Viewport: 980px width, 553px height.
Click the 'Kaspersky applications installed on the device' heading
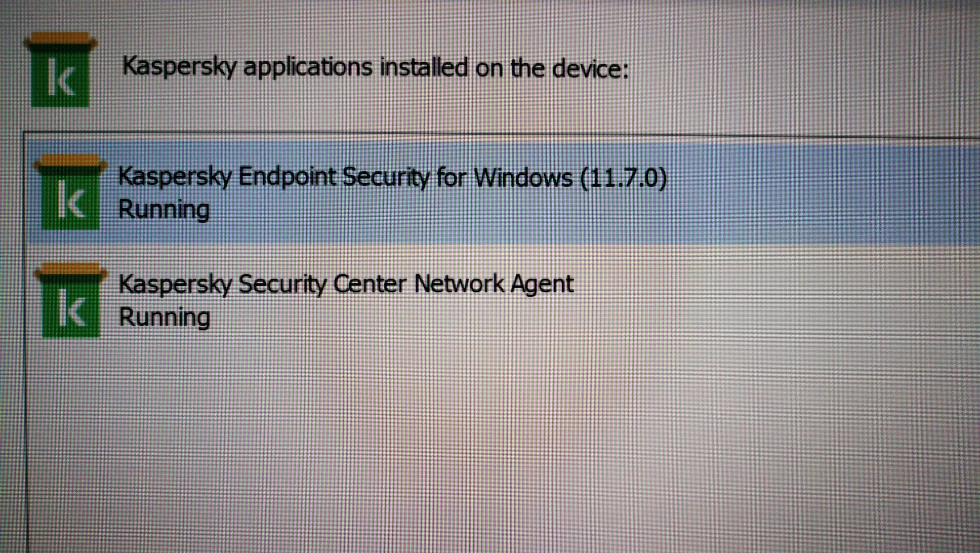[375, 68]
